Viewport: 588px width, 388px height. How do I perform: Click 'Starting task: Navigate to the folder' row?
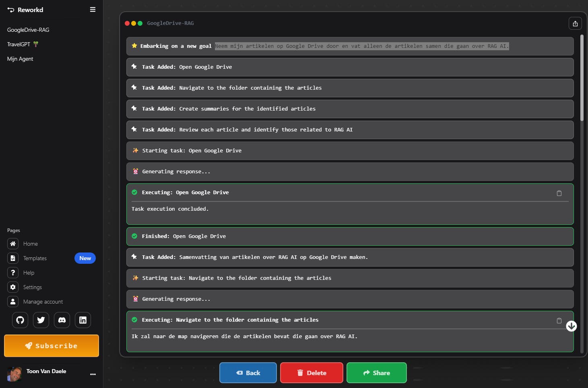[350, 278]
